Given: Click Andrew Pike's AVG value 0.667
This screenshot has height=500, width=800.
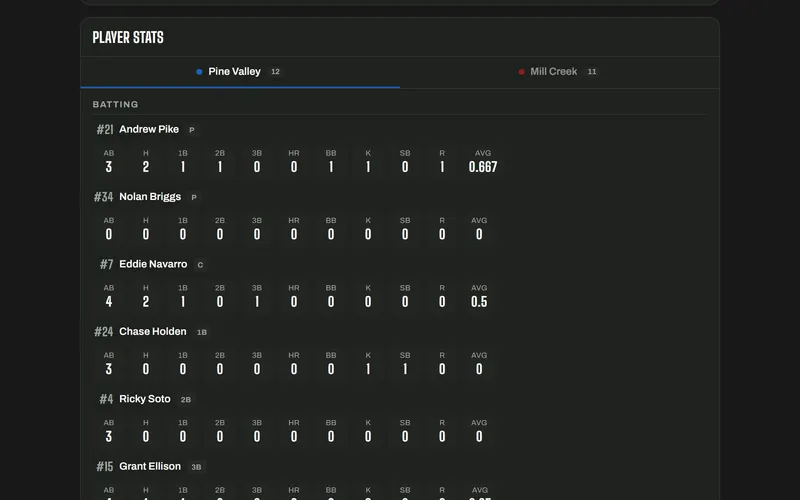Looking at the screenshot, I should click(x=483, y=167).
